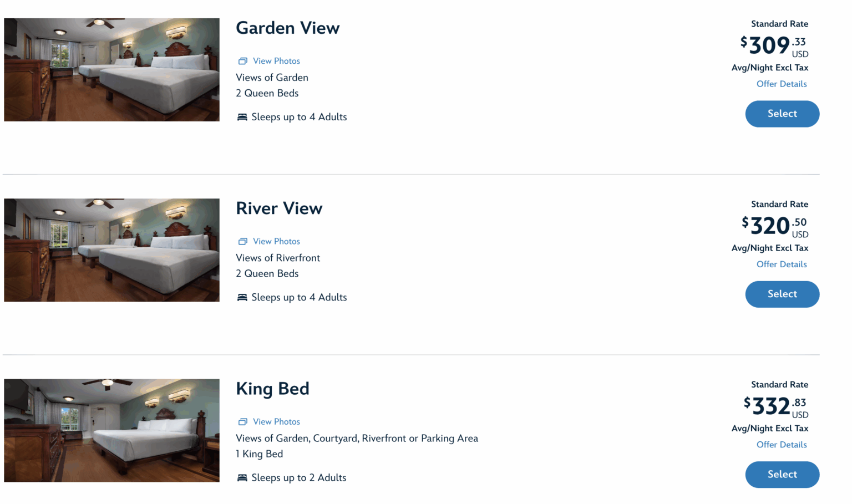Screen dimensions: 852x504
Task: Click the bed icon beside Garden View's sleeping capacity
Action: coord(242,116)
